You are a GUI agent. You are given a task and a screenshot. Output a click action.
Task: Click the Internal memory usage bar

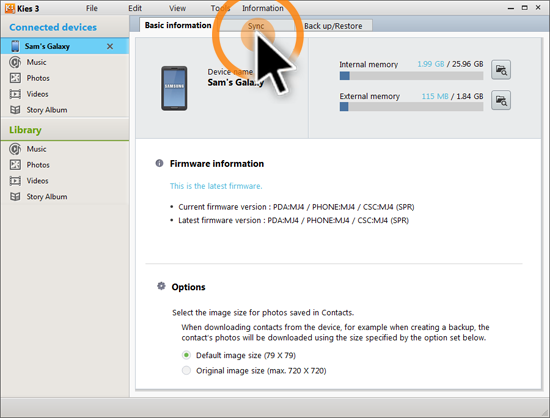(411, 76)
